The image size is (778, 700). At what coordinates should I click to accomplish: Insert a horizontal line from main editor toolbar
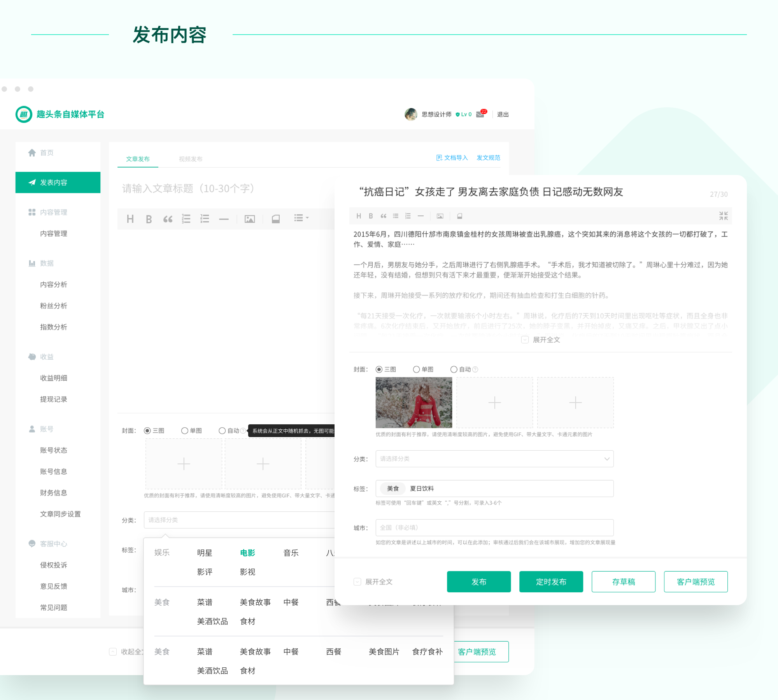click(x=224, y=219)
